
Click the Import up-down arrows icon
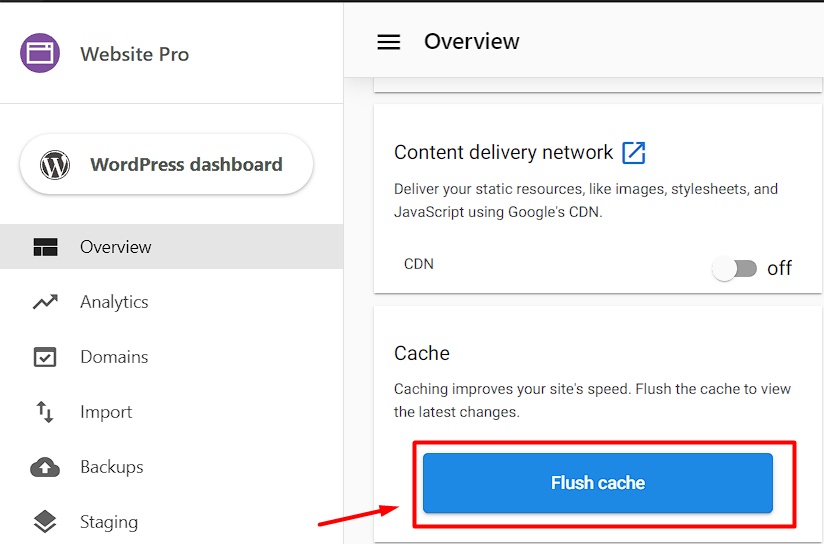(45, 412)
